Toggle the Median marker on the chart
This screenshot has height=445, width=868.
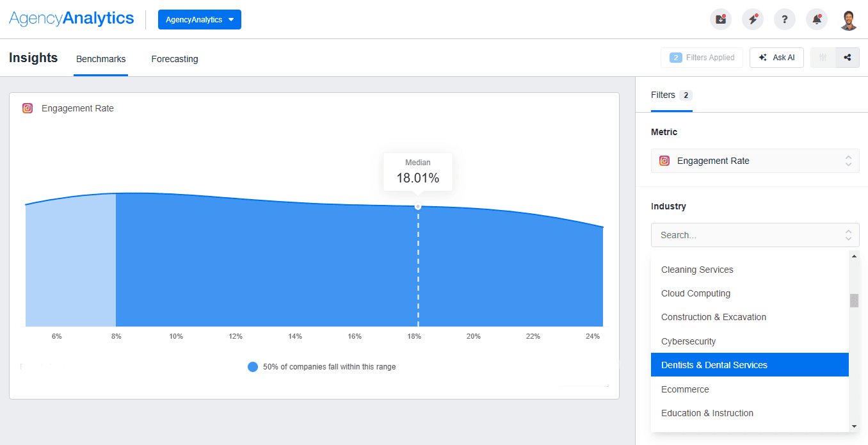(x=417, y=206)
